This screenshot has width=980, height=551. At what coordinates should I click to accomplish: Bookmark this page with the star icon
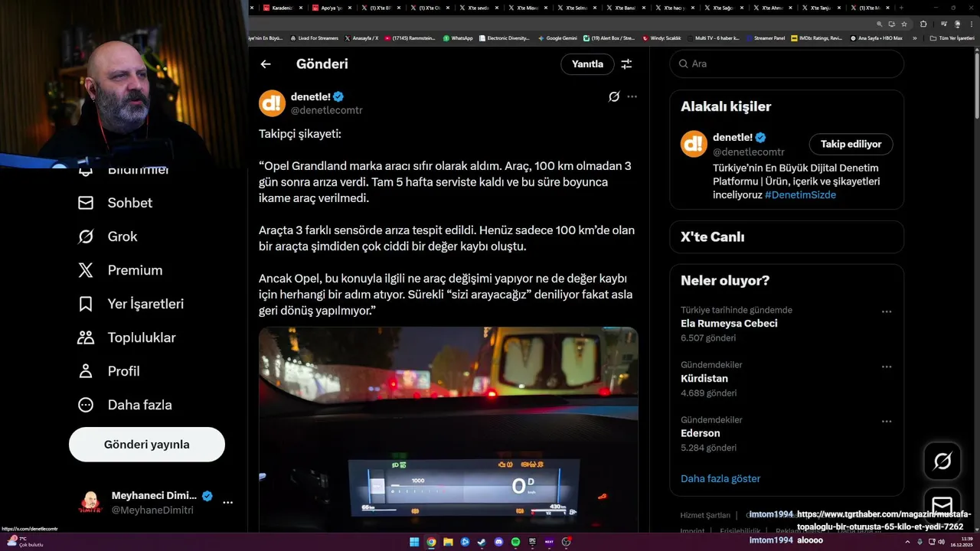904,24
